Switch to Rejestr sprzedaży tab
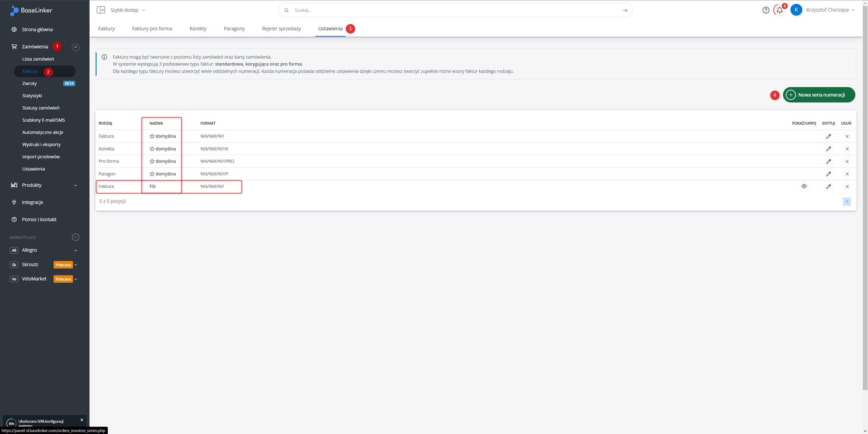868x434 pixels. [281, 29]
